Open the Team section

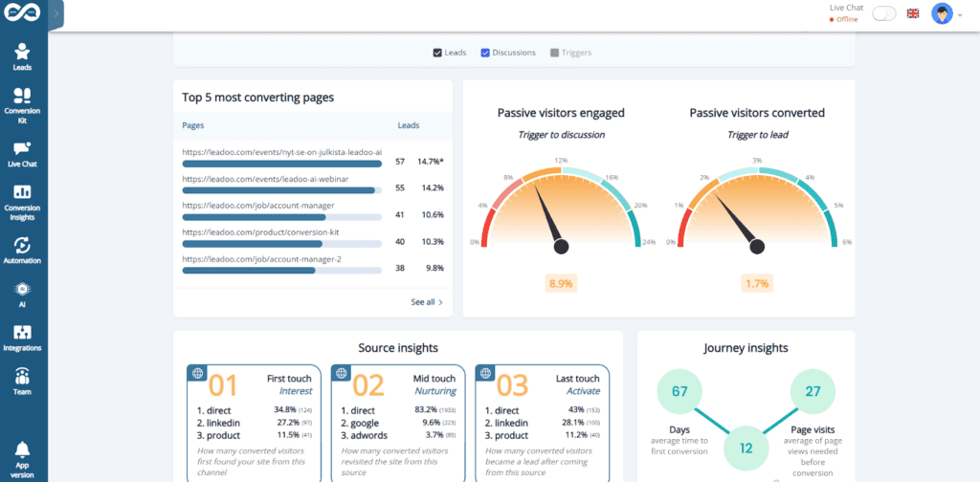pyautogui.click(x=22, y=381)
